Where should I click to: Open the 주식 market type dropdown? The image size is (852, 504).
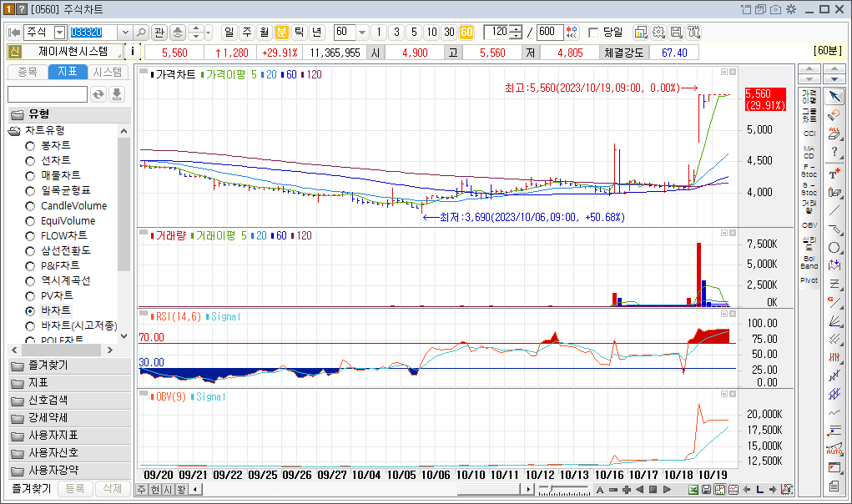(x=60, y=33)
